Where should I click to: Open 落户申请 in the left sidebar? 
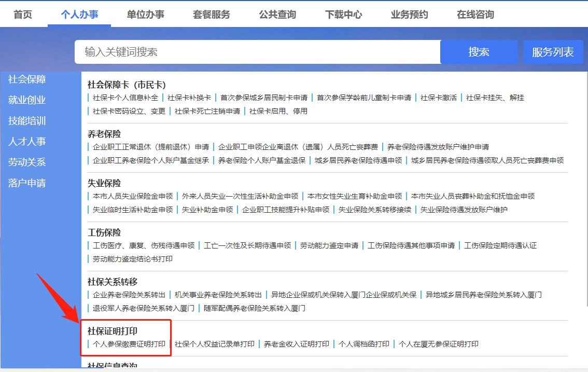coord(27,183)
